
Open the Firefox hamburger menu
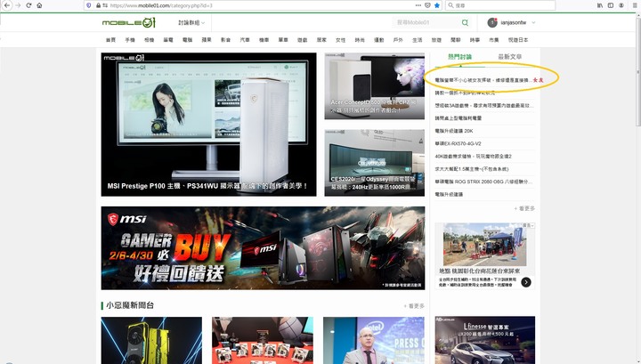pos(637,5)
